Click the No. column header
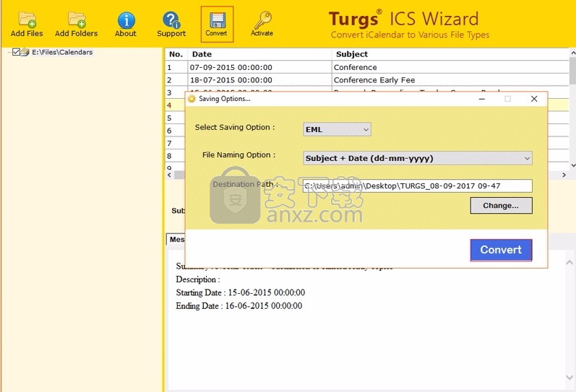This screenshot has height=392, width=576. 176,54
